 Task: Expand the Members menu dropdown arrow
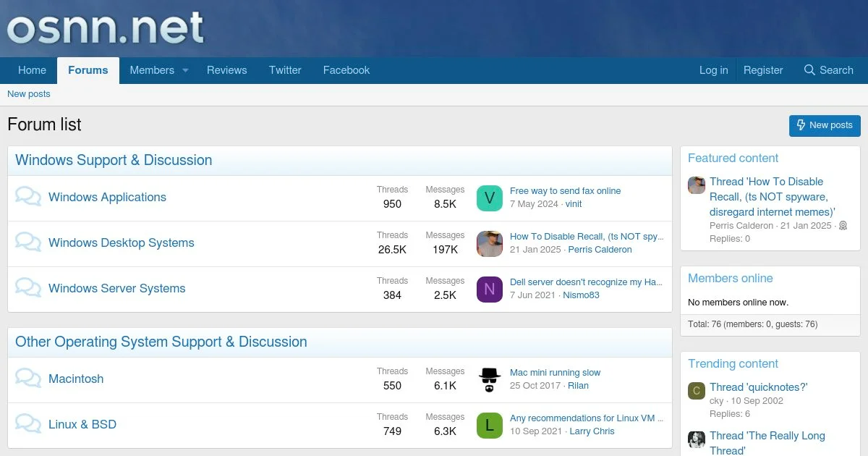click(x=185, y=70)
